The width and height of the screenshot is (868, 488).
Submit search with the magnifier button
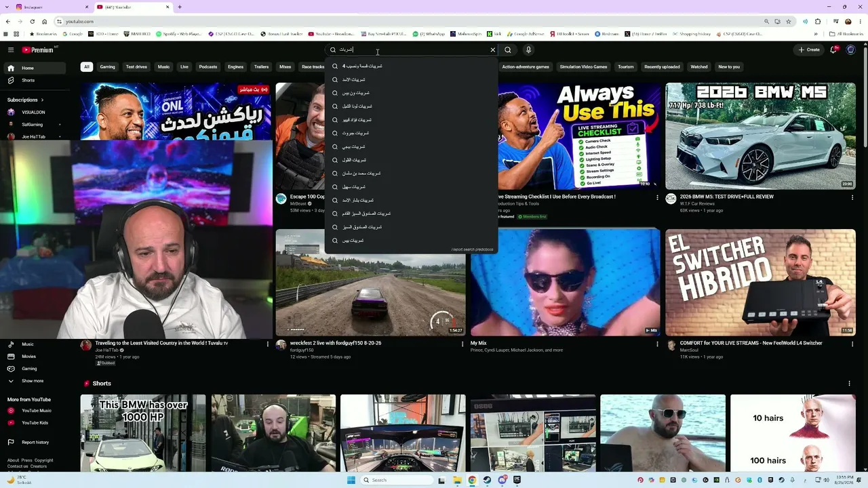pyautogui.click(x=508, y=49)
